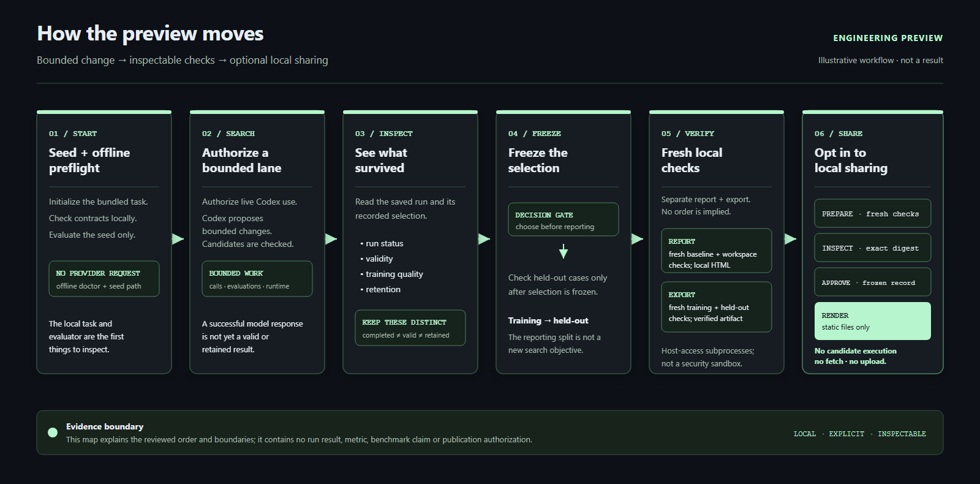Image resolution: width=980 pixels, height=484 pixels.
Task: Click the KEEP THESE DISTINCT badge
Action: 410,328
